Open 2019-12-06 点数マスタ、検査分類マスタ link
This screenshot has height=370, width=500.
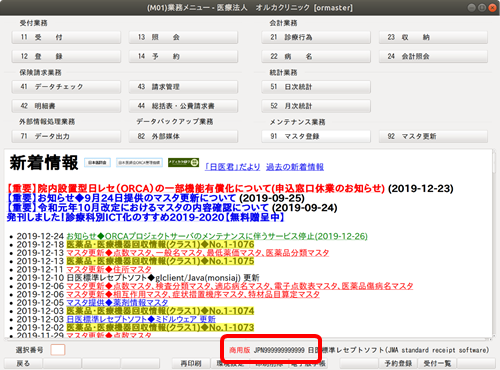point(240,286)
